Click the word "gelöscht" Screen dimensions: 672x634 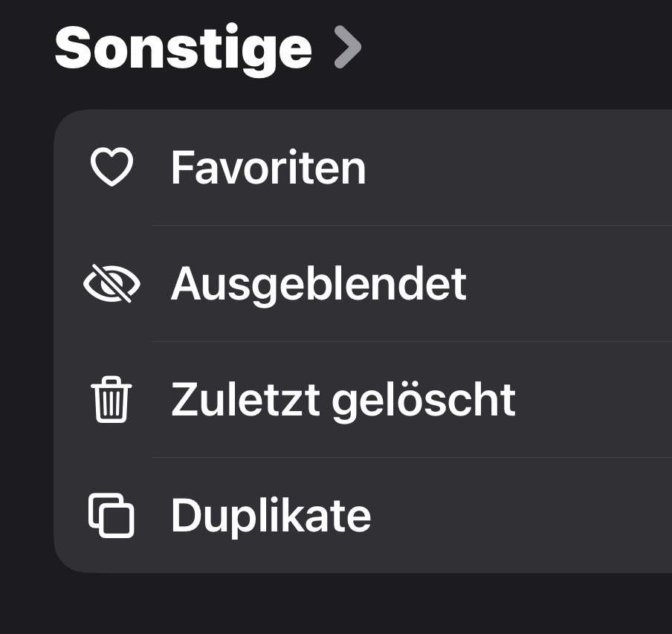[x=424, y=400]
